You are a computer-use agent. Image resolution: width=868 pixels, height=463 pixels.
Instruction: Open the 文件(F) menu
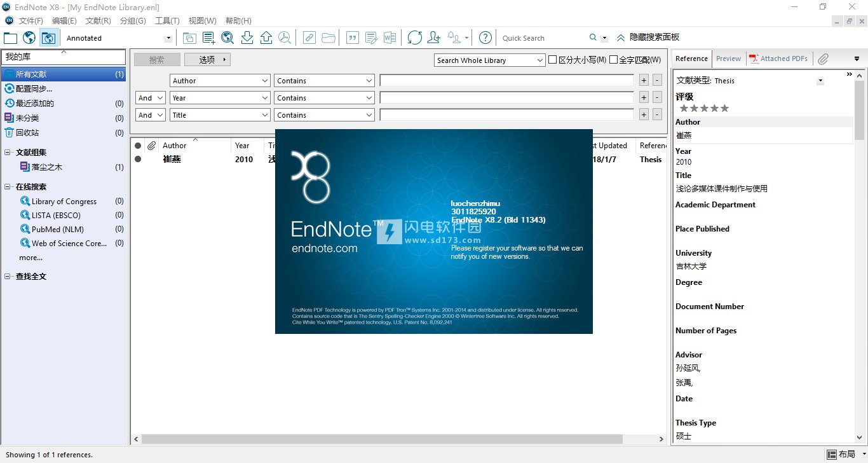coord(31,21)
